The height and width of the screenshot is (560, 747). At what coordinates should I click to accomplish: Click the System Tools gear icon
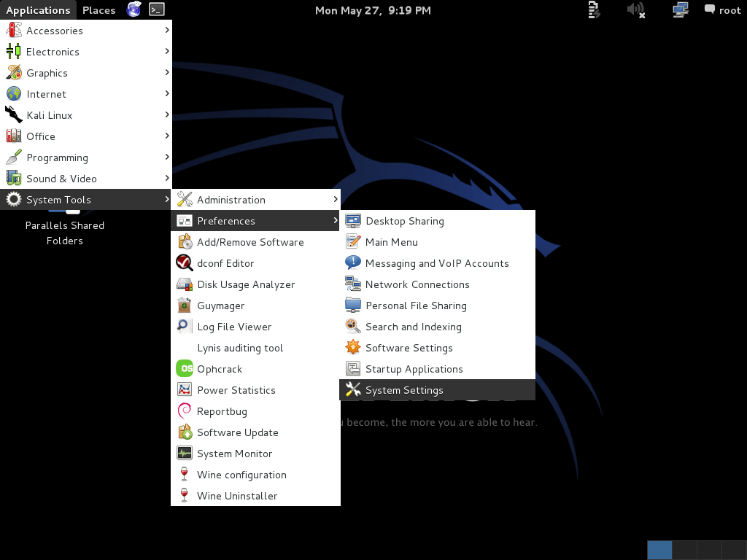[x=14, y=200]
